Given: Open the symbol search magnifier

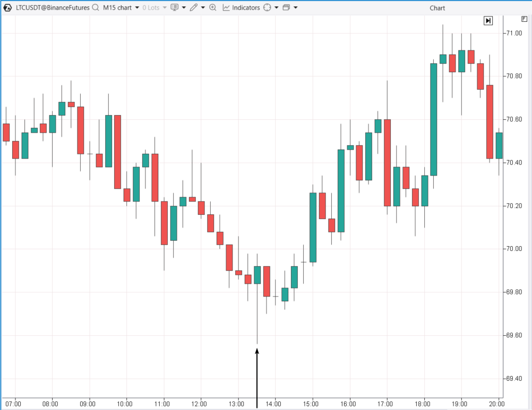Looking at the screenshot, I should (95, 7).
